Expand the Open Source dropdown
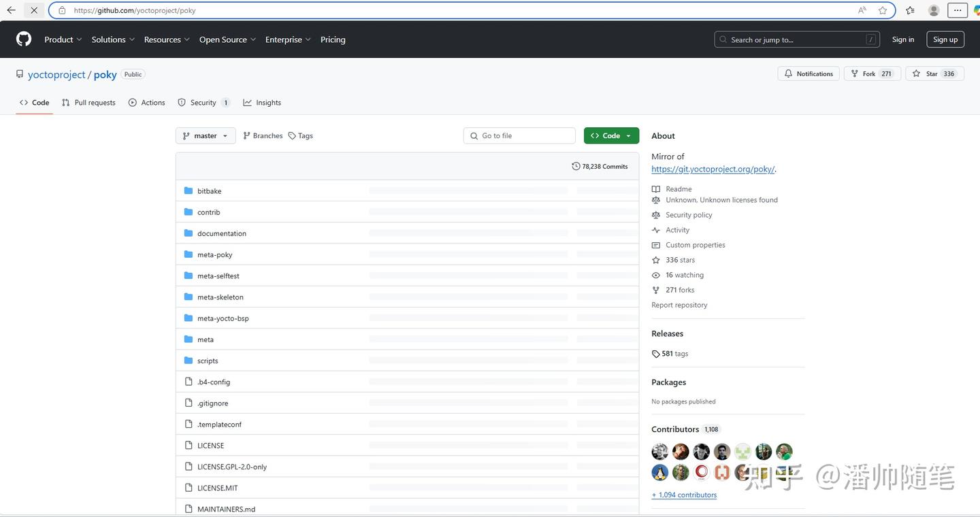Screen dimensions: 980x517 (x=227, y=39)
